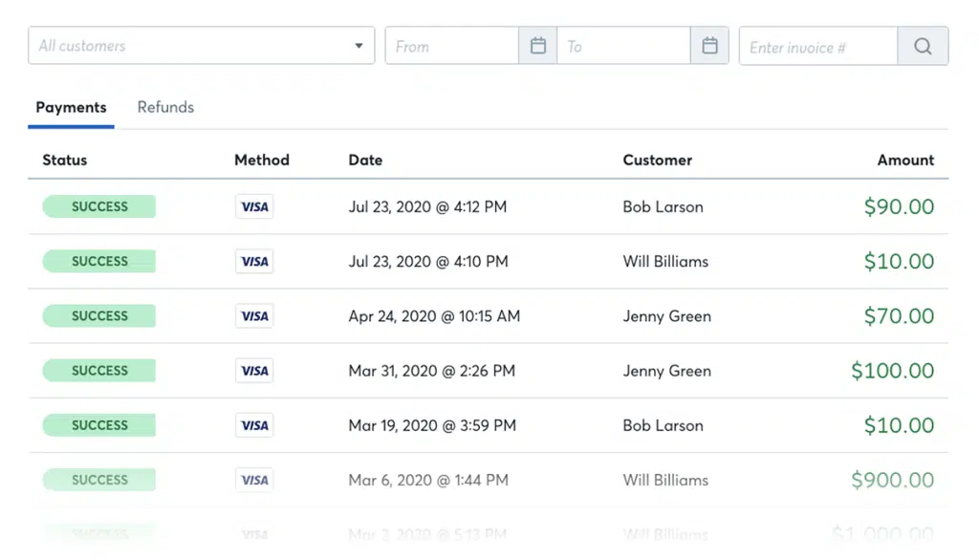Click the Visa icon in the $70.00 payment row
Image resolution: width=979 pixels, height=560 pixels.
[x=254, y=316]
